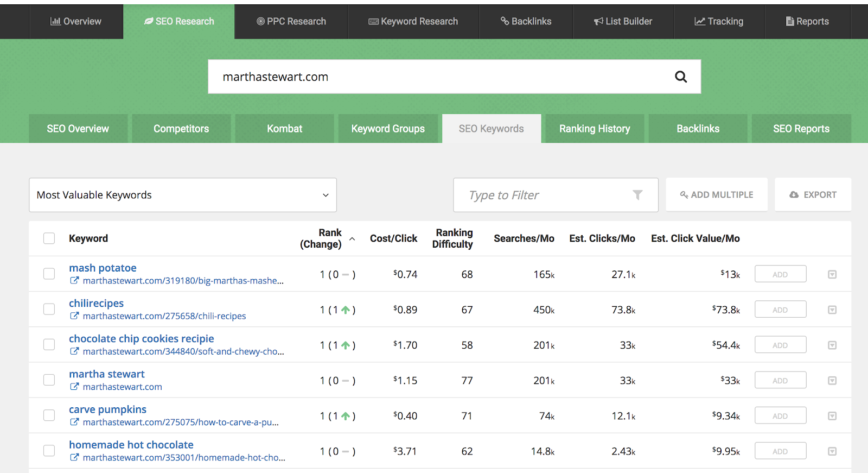Expand options arrow for martha stewart row
The height and width of the screenshot is (473, 868).
tap(832, 381)
